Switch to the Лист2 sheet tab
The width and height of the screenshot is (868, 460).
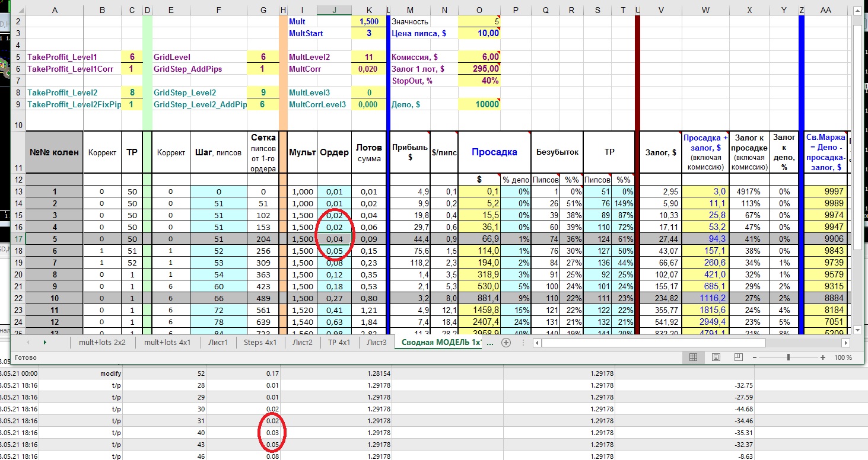click(303, 343)
